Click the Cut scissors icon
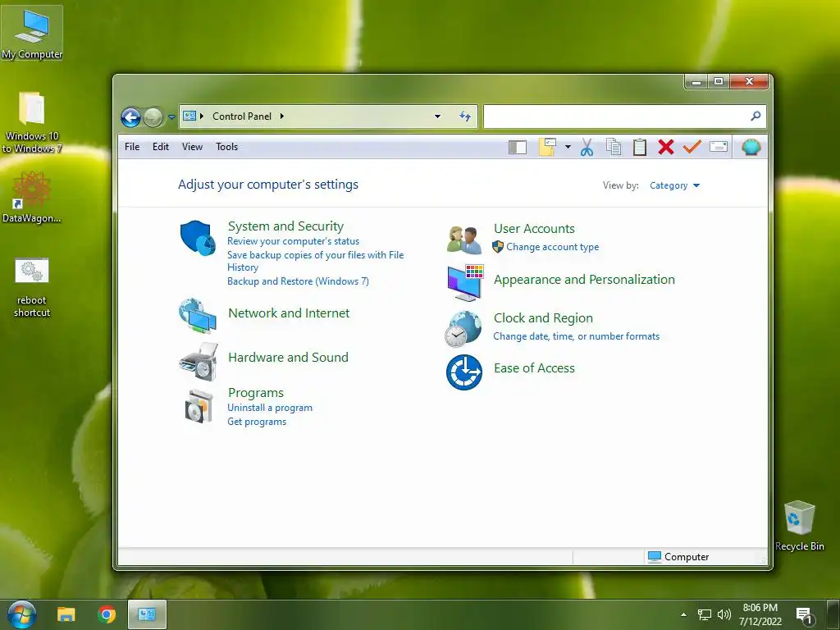The width and height of the screenshot is (840, 630). click(x=587, y=147)
